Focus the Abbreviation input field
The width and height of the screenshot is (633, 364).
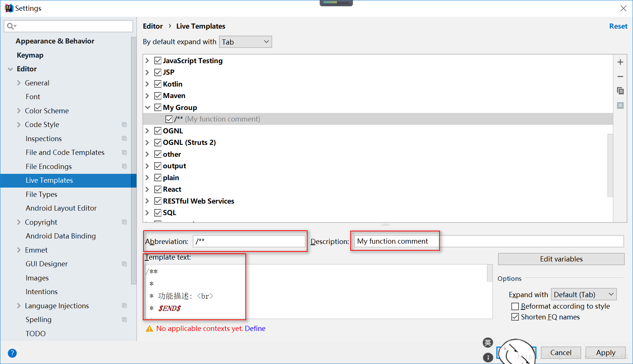pos(249,241)
